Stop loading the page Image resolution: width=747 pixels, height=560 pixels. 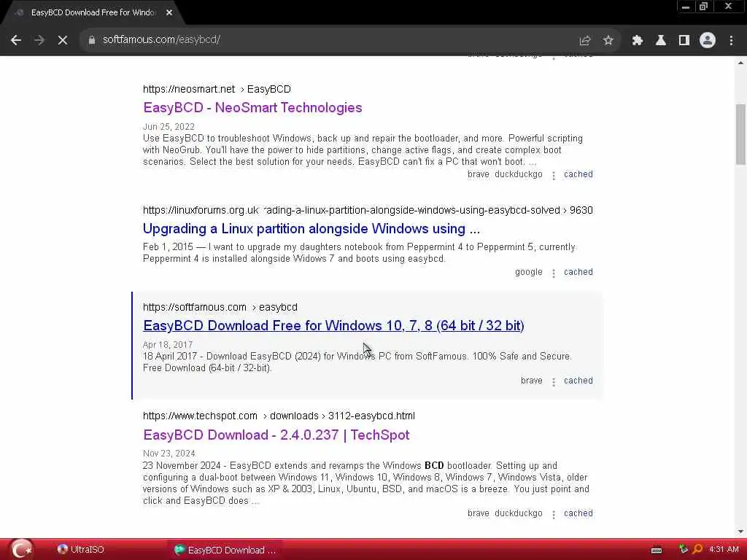click(63, 40)
